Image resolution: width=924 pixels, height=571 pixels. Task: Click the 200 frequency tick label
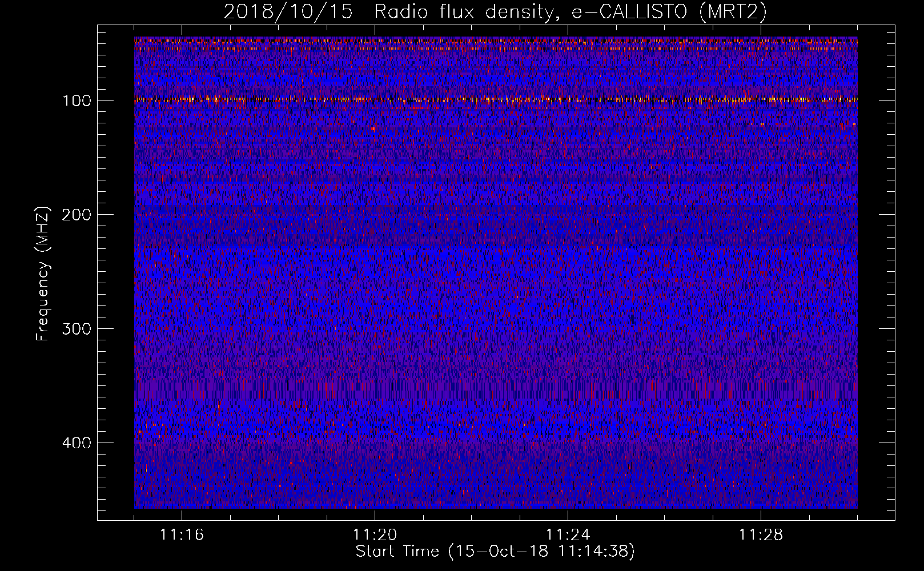click(77, 215)
